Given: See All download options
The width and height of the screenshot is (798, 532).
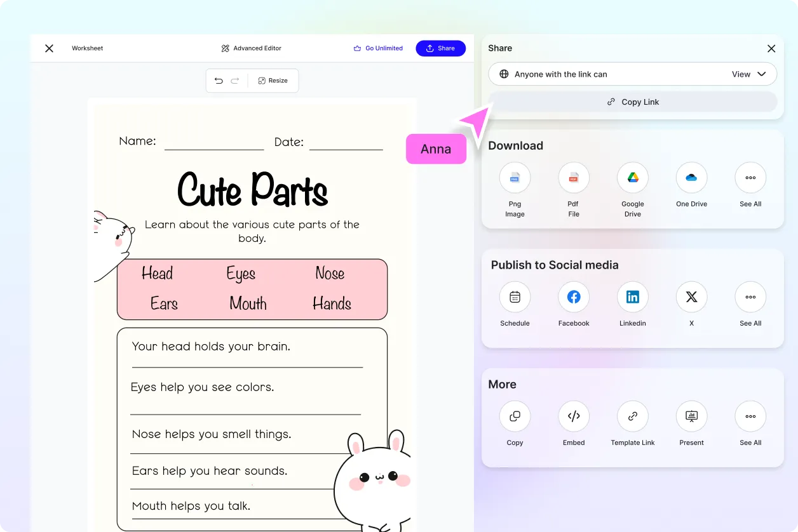Looking at the screenshot, I should pyautogui.click(x=750, y=178).
